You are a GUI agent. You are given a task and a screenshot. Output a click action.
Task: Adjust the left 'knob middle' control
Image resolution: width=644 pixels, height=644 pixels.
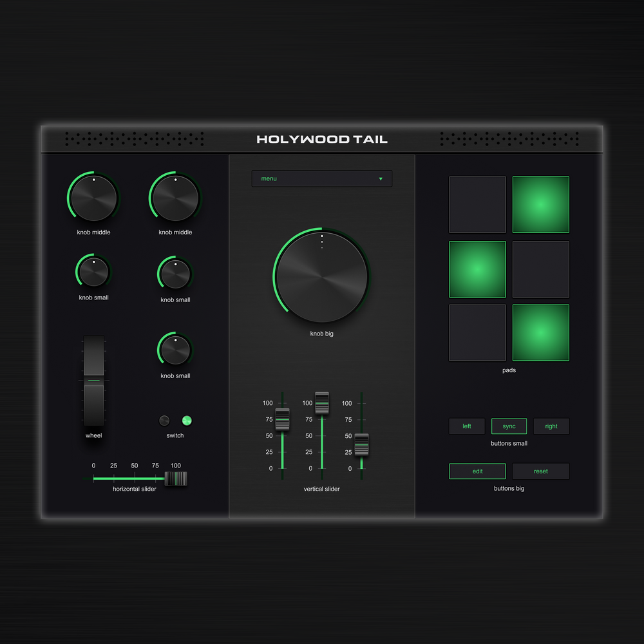tap(93, 196)
